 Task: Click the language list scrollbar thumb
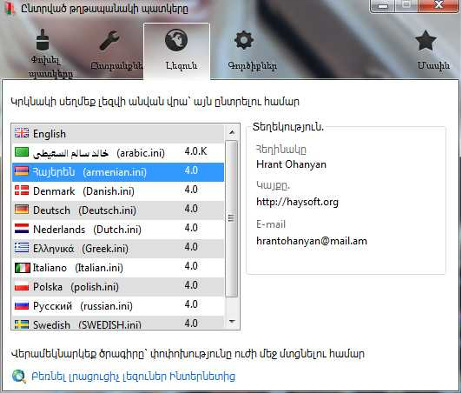(x=231, y=218)
